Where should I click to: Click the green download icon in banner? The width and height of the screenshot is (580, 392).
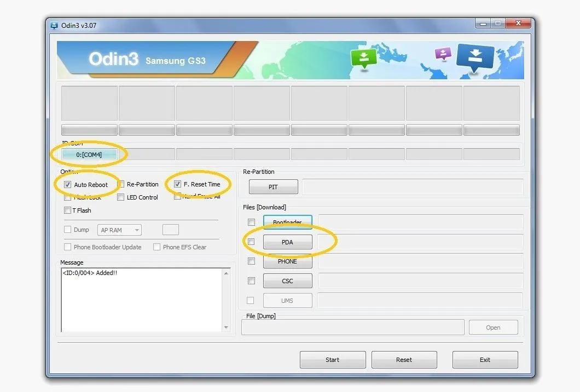[x=364, y=57]
